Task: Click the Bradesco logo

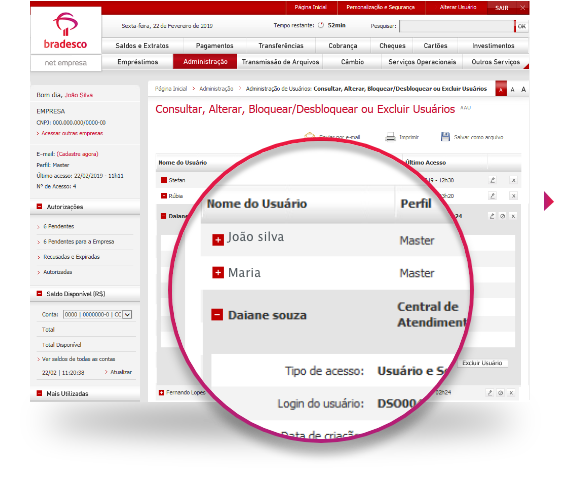Action: tap(65, 31)
